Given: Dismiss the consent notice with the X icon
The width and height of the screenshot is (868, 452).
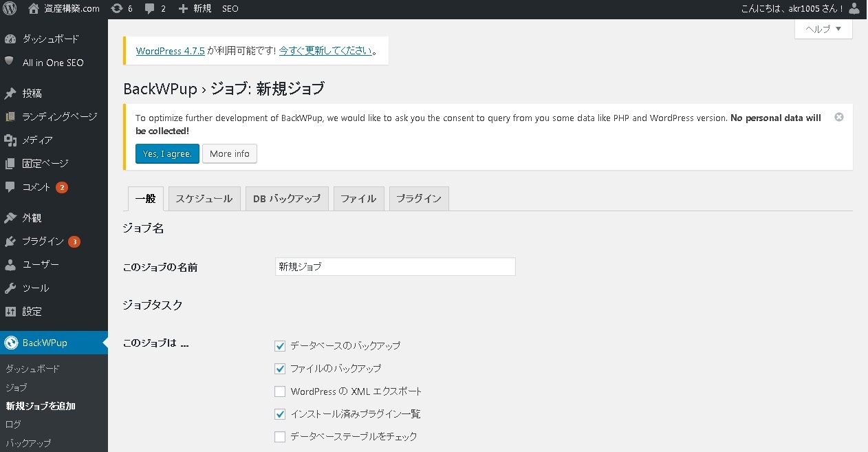Looking at the screenshot, I should pos(838,117).
